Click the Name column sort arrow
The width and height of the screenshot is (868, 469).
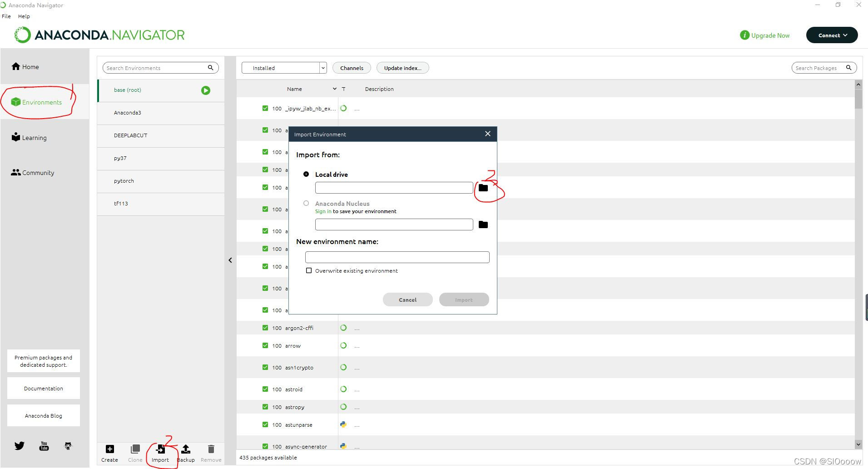[x=335, y=89]
